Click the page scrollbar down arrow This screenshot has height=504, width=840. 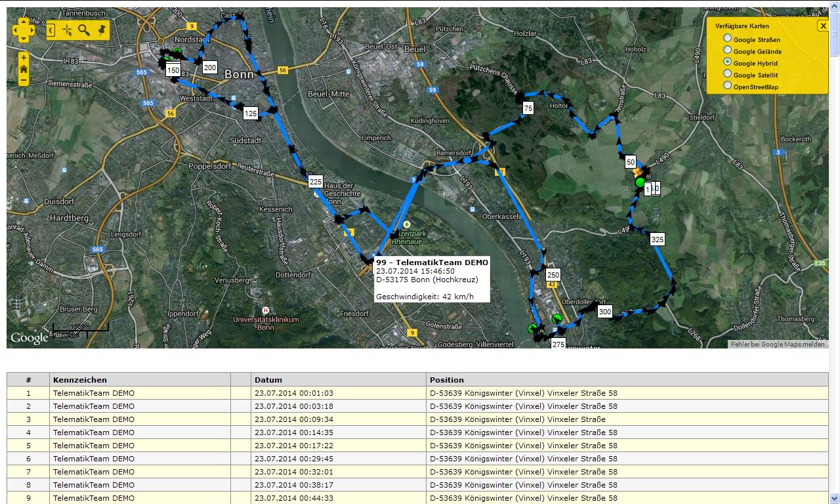tap(834, 498)
